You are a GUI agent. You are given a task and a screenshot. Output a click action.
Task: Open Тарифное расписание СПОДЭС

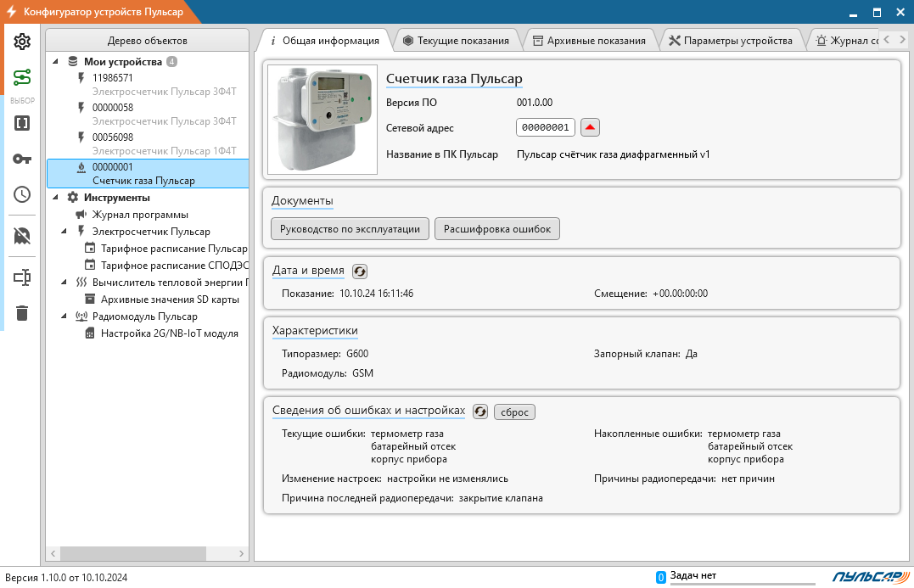tap(174, 266)
